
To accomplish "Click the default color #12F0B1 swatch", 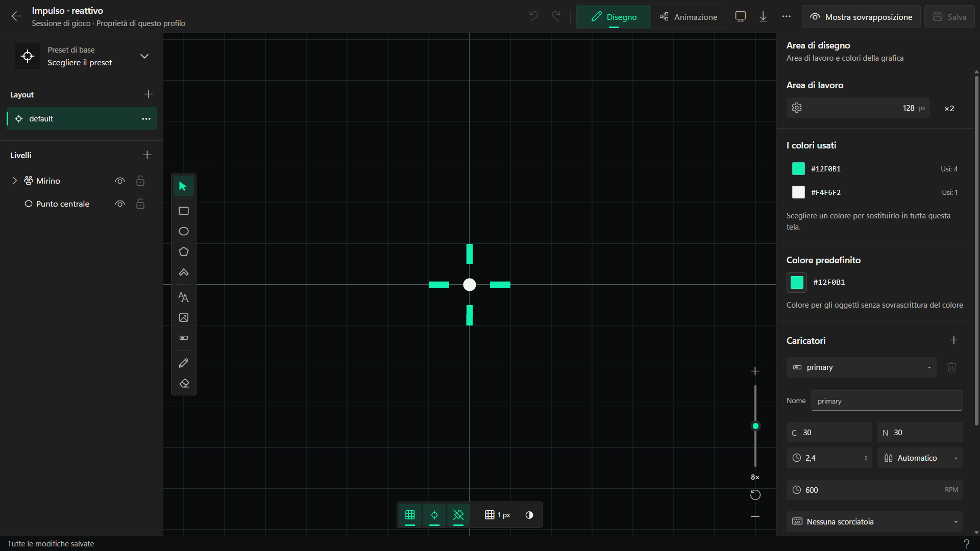I will pyautogui.click(x=797, y=282).
